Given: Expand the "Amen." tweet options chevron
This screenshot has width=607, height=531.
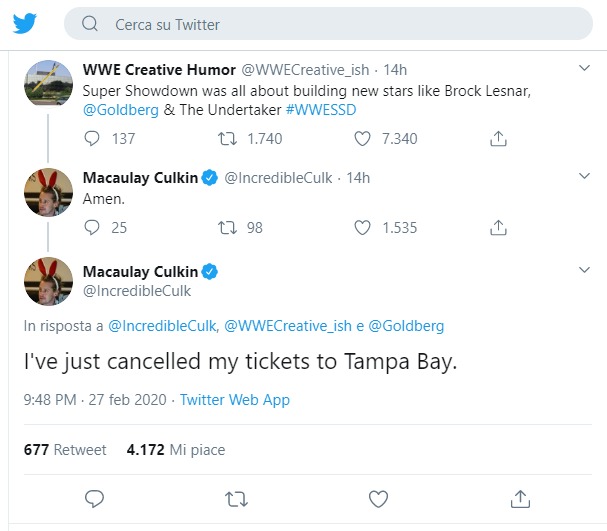Looking at the screenshot, I should click(x=585, y=176).
